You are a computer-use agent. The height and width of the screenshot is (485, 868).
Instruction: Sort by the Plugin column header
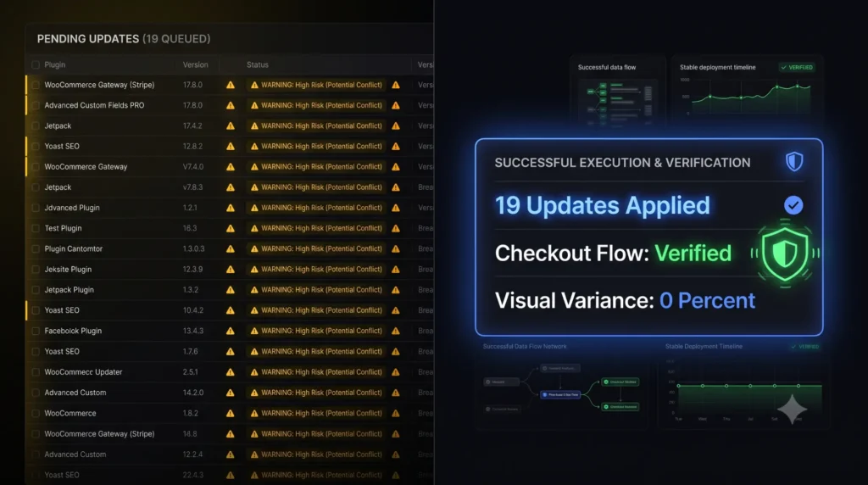tap(55, 64)
